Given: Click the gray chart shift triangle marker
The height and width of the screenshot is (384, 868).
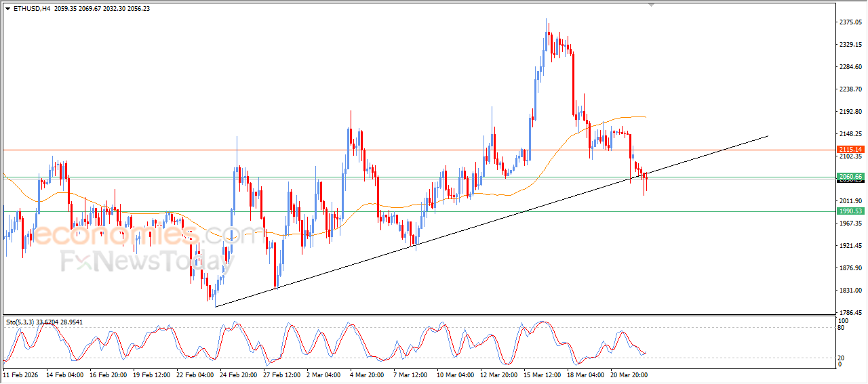Looking at the screenshot, I should click(x=652, y=5).
